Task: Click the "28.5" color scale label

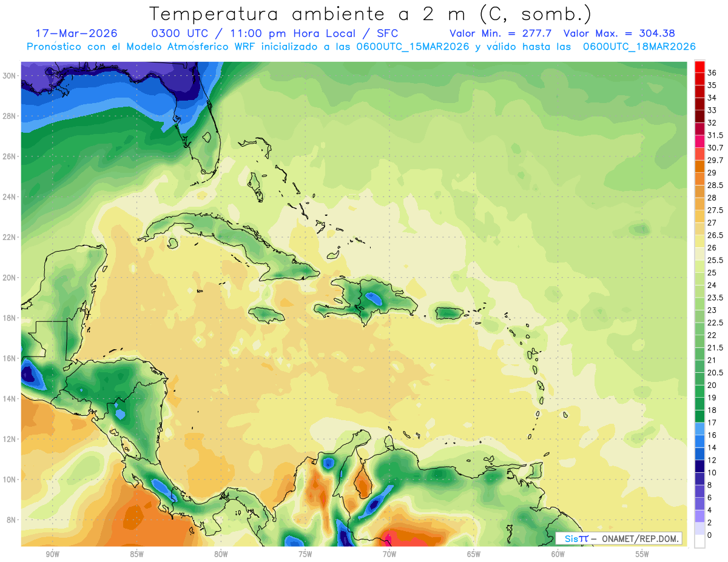Action: tap(715, 185)
